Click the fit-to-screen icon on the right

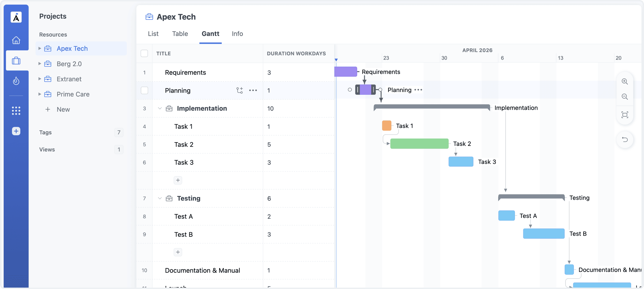[625, 115]
